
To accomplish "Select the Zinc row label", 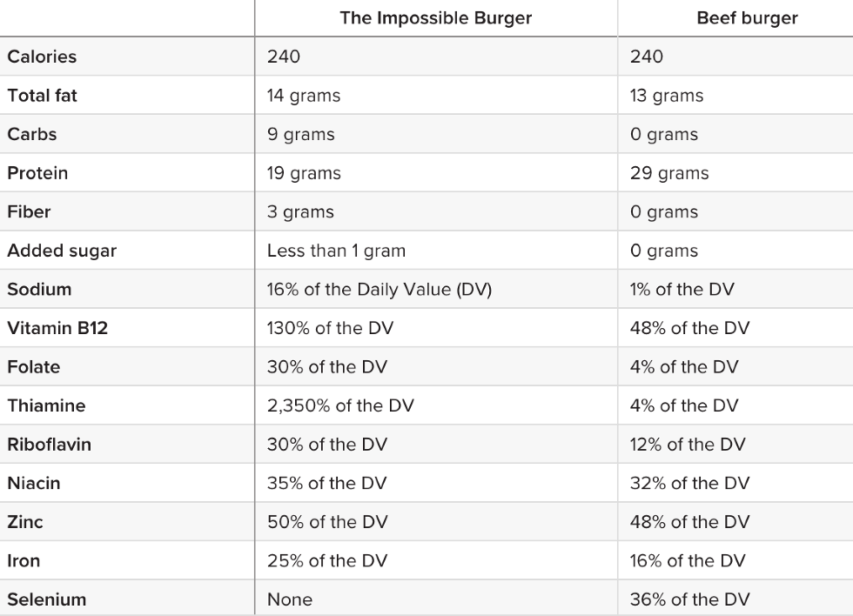I will [25, 521].
